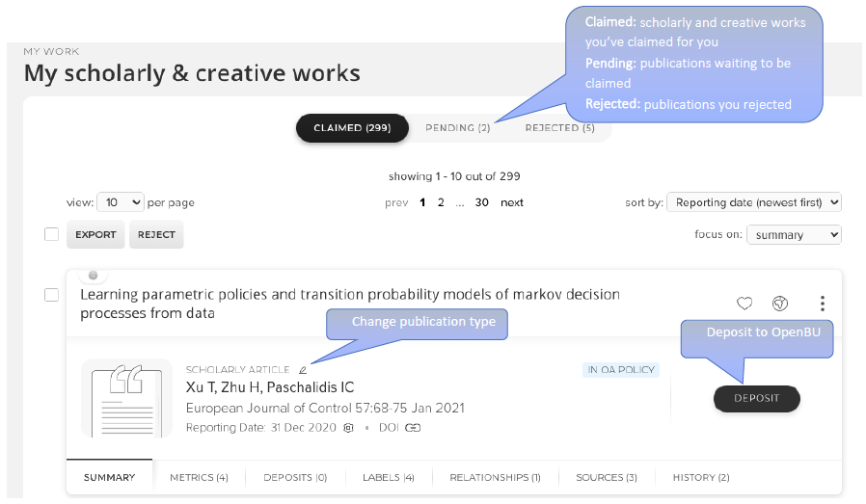This screenshot has width=866, height=504.
Task: Click the circular icon beside the heart
Action: click(x=780, y=304)
